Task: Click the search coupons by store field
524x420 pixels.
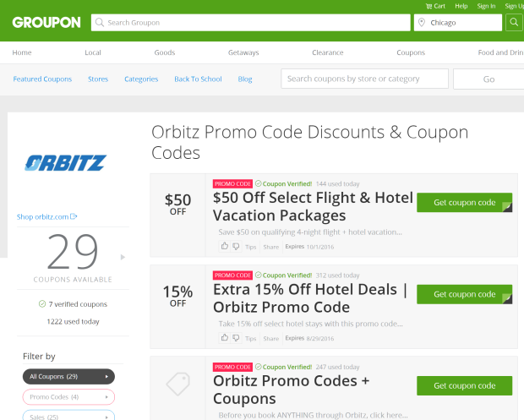Action: point(364,79)
